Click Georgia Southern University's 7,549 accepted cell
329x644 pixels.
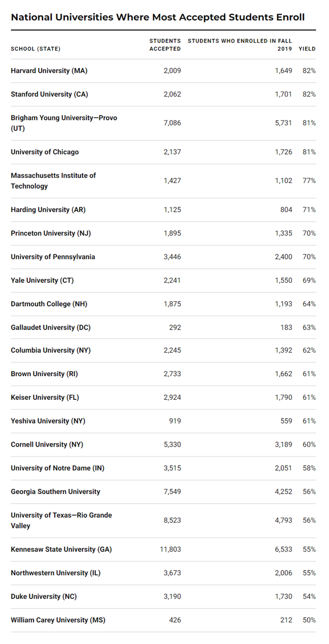[x=172, y=491]
